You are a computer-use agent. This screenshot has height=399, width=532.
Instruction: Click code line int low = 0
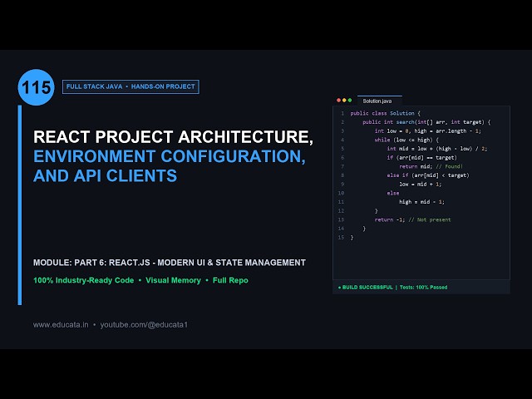tap(428, 131)
